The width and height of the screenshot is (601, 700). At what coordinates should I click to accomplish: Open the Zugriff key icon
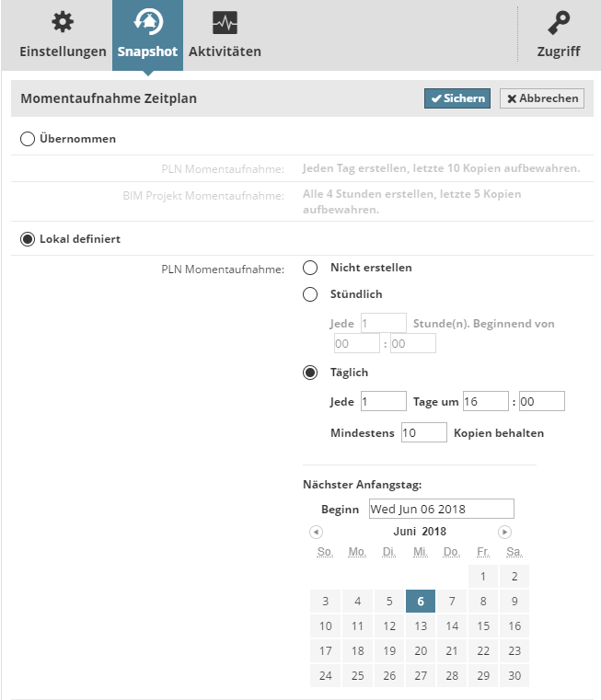click(x=558, y=22)
